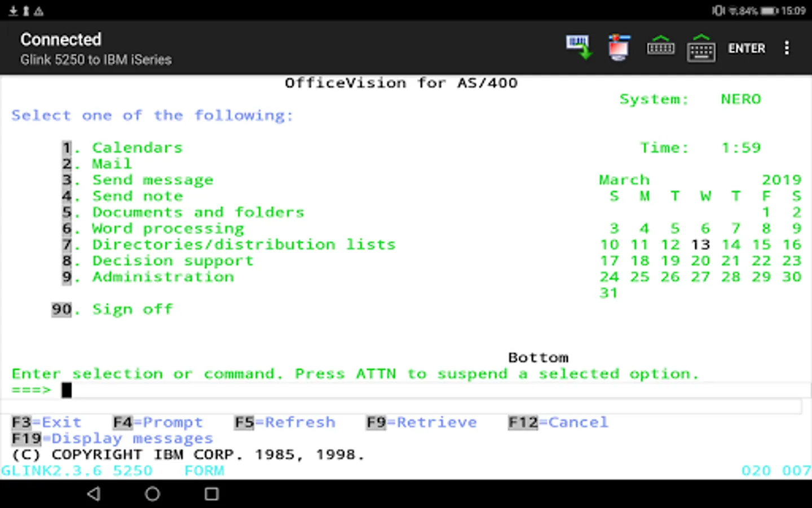Select option 8 Decision support
Viewport: 812px width, 508px height.
click(x=158, y=261)
